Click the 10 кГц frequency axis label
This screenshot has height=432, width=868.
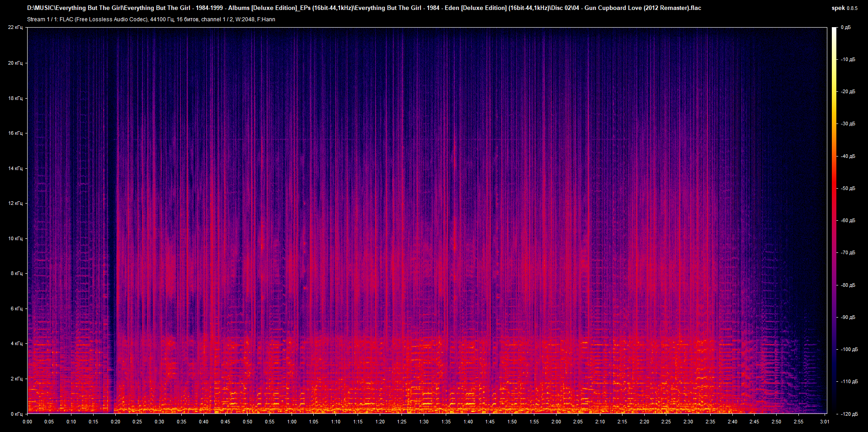pos(15,238)
